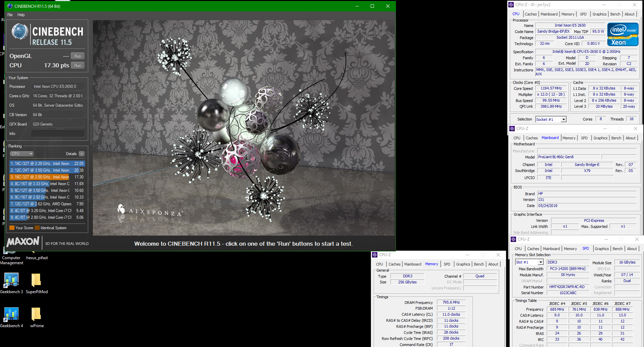Image resolution: width=644 pixels, height=347 pixels.
Task: Select Graphics tab in Mainboard CPU-Z window
Action: [x=600, y=138]
